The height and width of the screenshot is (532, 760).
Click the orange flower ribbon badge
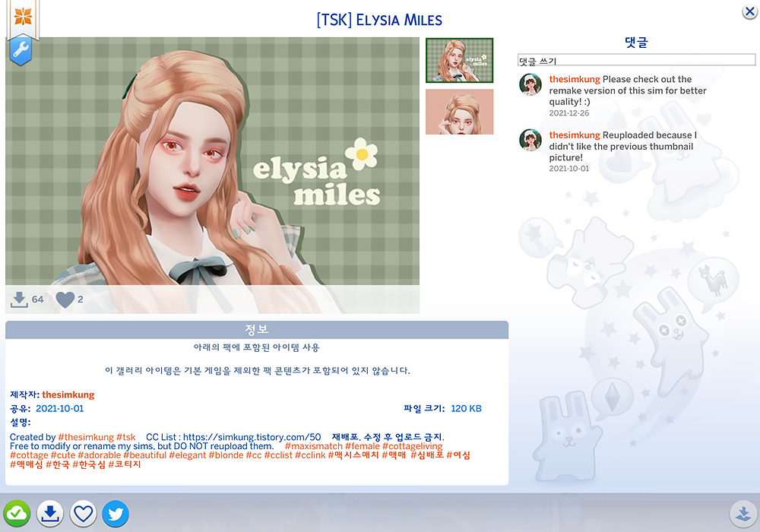tap(23, 17)
